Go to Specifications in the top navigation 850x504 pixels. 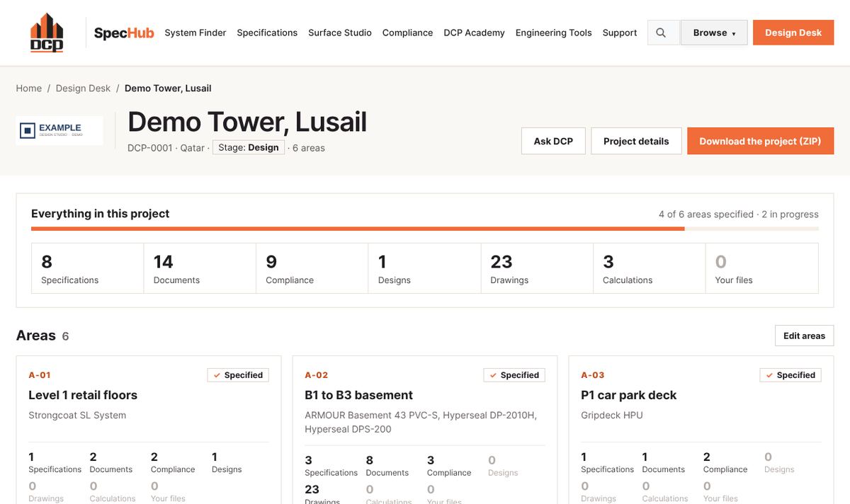(x=267, y=33)
